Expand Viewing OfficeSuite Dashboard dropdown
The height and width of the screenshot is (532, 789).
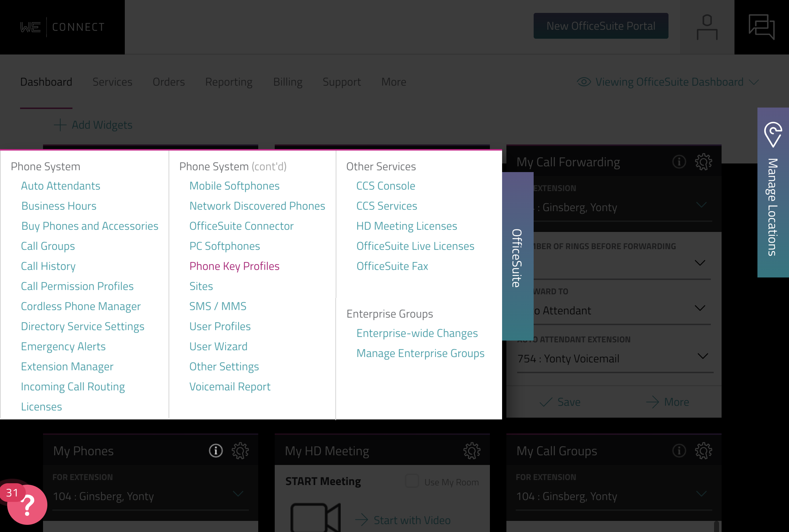point(668,82)
